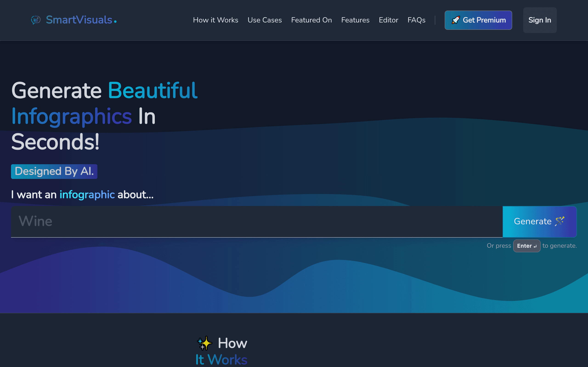The height and width of the screenshot is (367, 588).
Task: Click the rocket icon on Get Premium
Action: pos(455,20)
